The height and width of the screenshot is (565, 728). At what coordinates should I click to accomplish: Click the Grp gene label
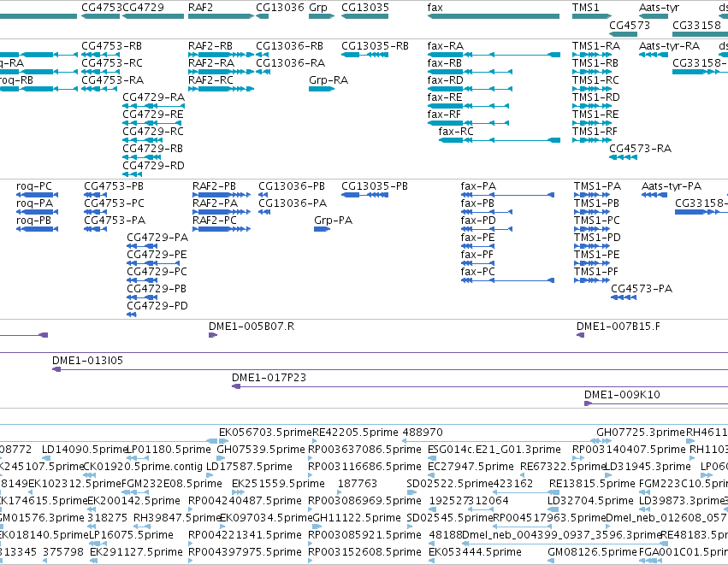[x=318, y=8]
